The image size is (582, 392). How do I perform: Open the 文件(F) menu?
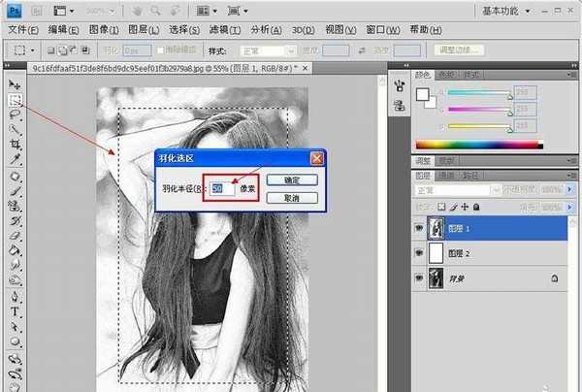pos(23,30)
